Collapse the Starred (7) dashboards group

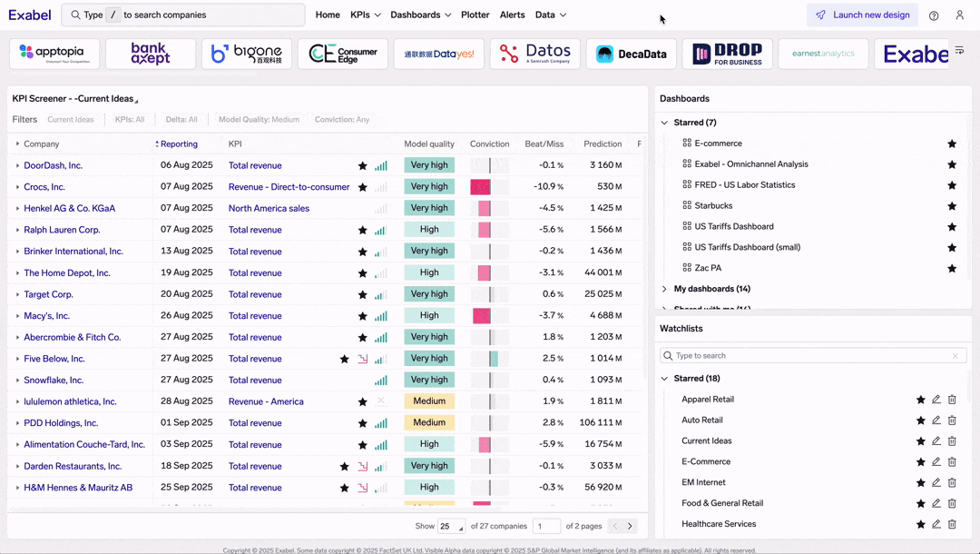[664, 123]
